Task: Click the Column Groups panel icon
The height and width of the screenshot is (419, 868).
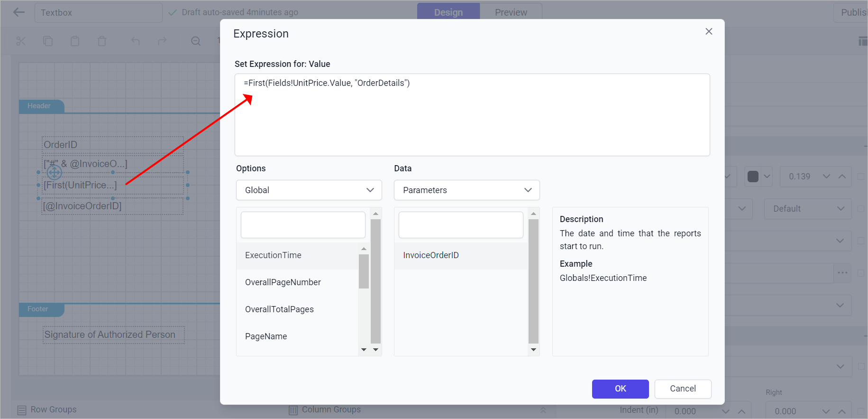Action: (x=293, y=410)
